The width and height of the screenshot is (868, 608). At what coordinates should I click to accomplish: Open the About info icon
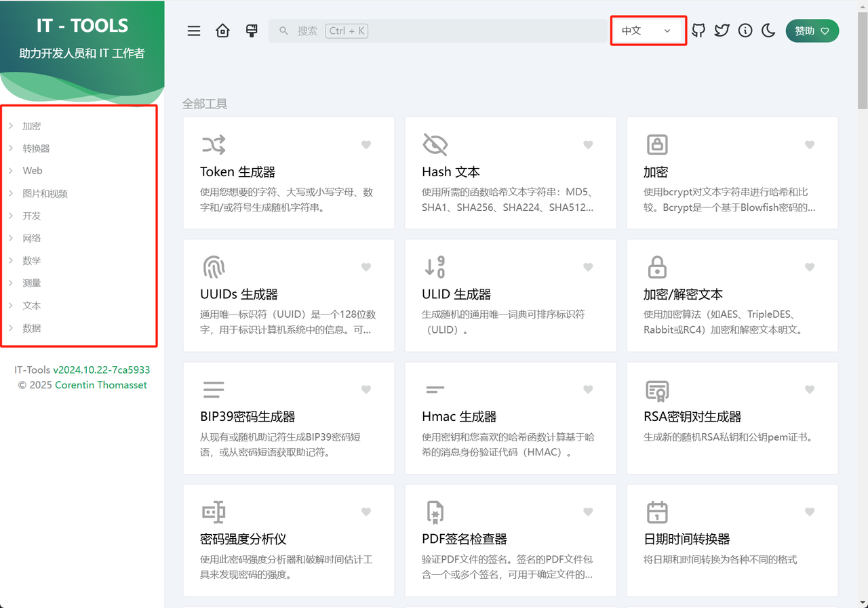click(745, 31)
